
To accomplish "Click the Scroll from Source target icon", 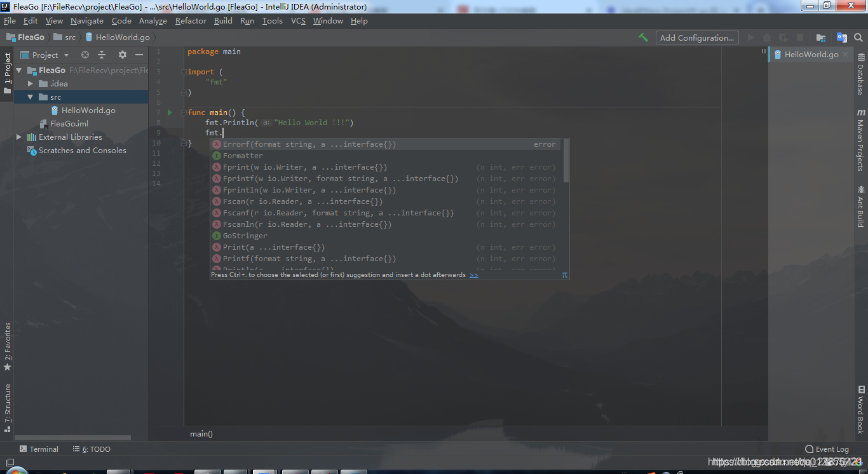I will 85,55.
